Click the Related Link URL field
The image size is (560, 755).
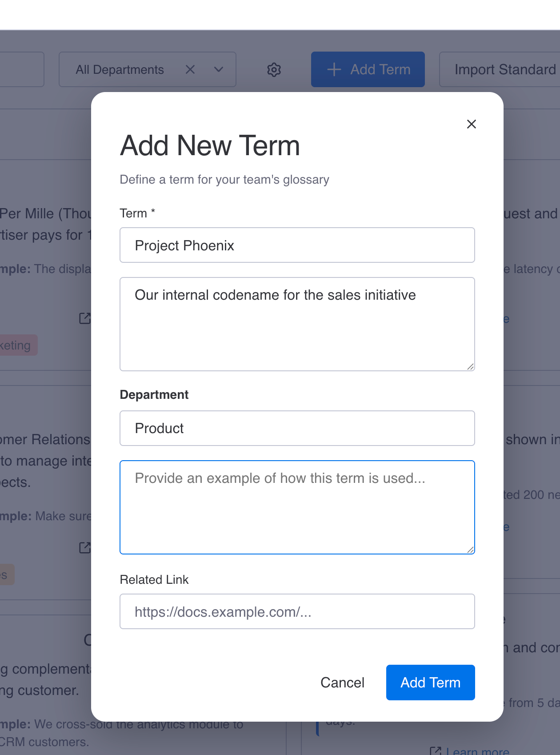[297, 611]
